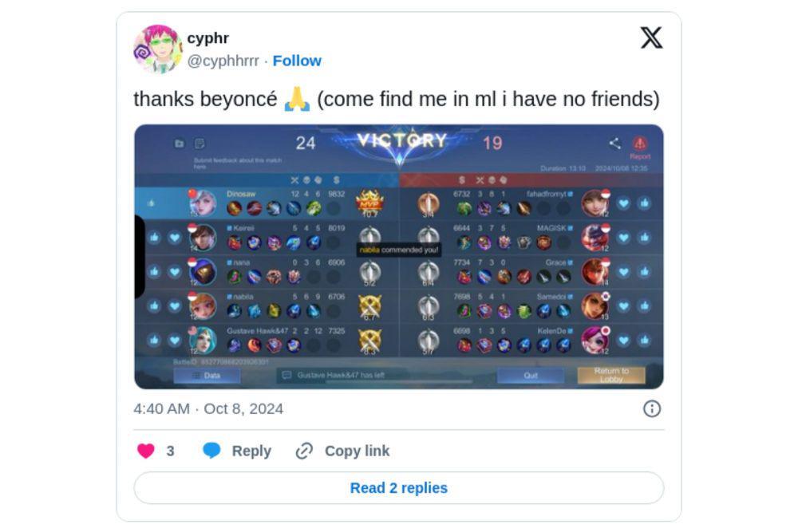Viewport: 798px width, 532px height.
Task: Copy the link to this tweet
Action: pyautogui.click(x=342, y=451)
